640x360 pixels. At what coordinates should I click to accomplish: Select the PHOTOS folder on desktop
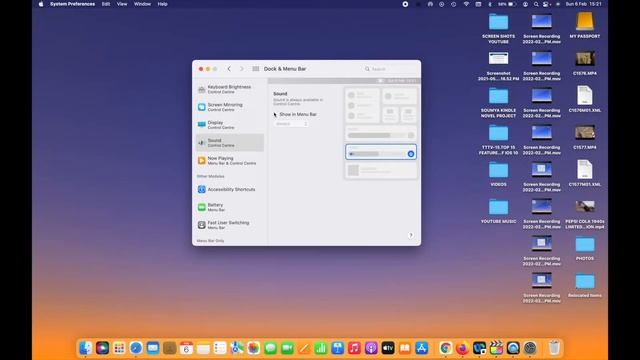point(584,248)
